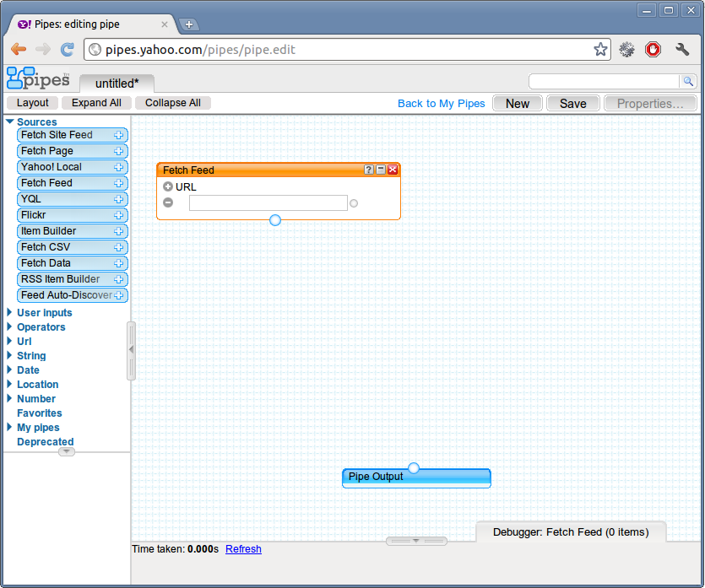This screenshot has height=588, width=705.
Task: Expand the My pipes category
Action: pyautogui.click(x=9, y=427)
